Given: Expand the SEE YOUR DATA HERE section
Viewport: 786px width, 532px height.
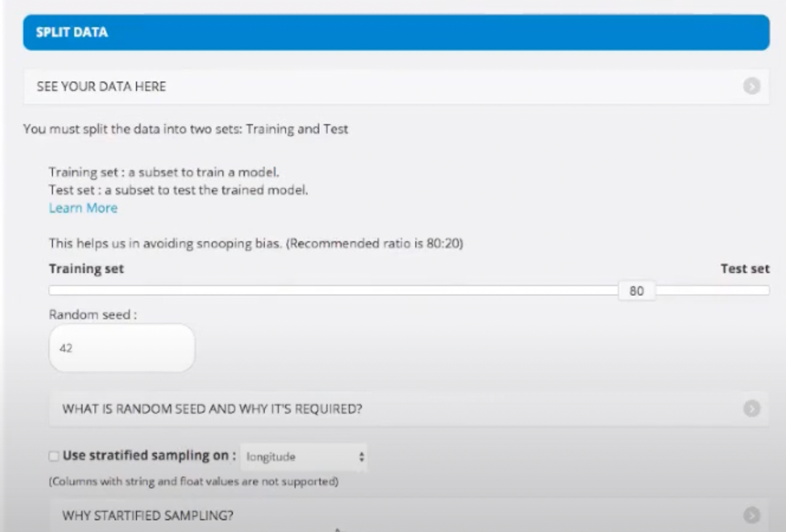Looking at the screenshot, I should click(396, 86).
